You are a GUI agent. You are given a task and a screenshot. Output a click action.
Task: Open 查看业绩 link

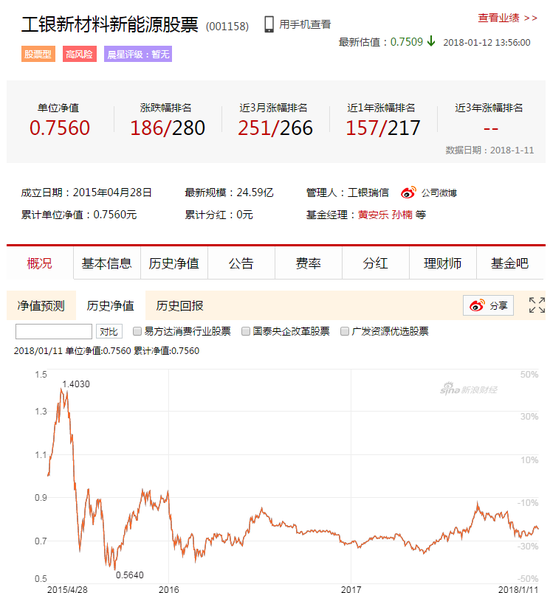[507, 18]
